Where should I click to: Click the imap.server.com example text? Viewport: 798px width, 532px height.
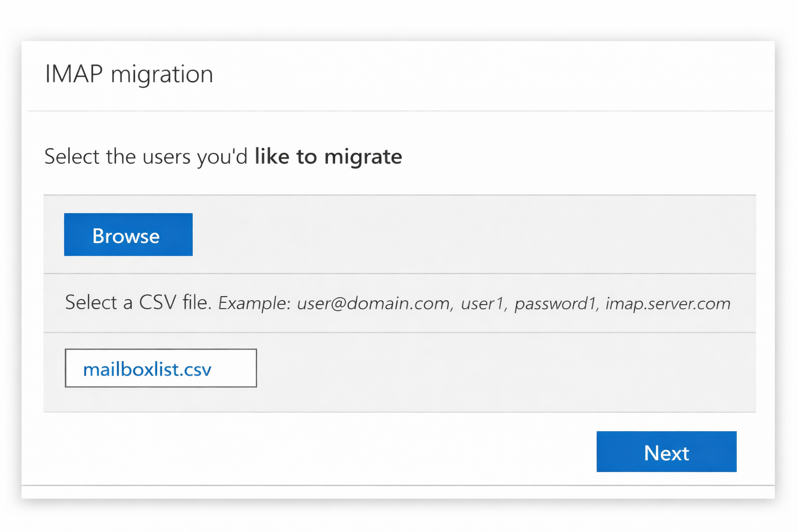pos(668,303)
